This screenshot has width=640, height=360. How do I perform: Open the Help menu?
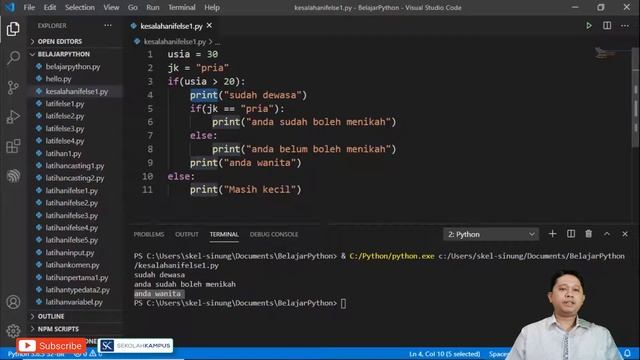point(212,7)
